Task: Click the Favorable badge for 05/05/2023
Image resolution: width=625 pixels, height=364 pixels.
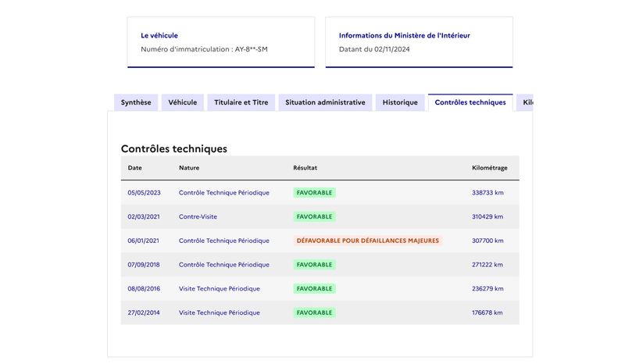Action: pyautogui.click(x=314, y=193)
